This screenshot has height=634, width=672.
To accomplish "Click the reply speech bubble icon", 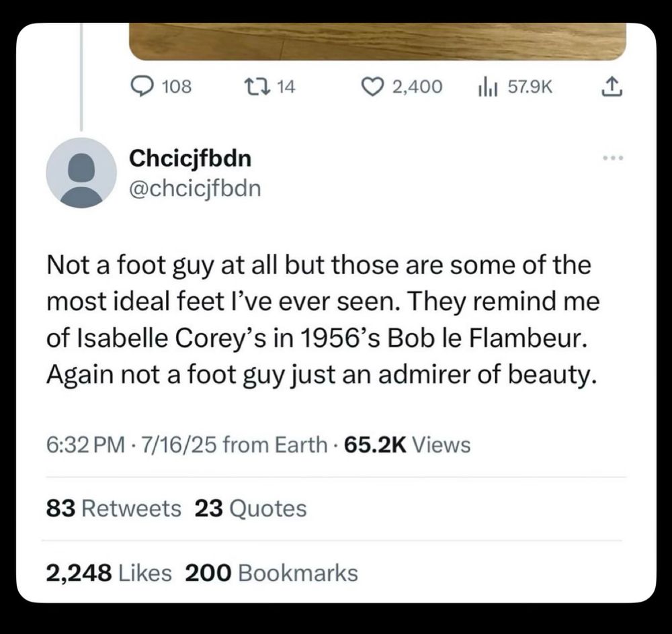I will coord(140,86).
